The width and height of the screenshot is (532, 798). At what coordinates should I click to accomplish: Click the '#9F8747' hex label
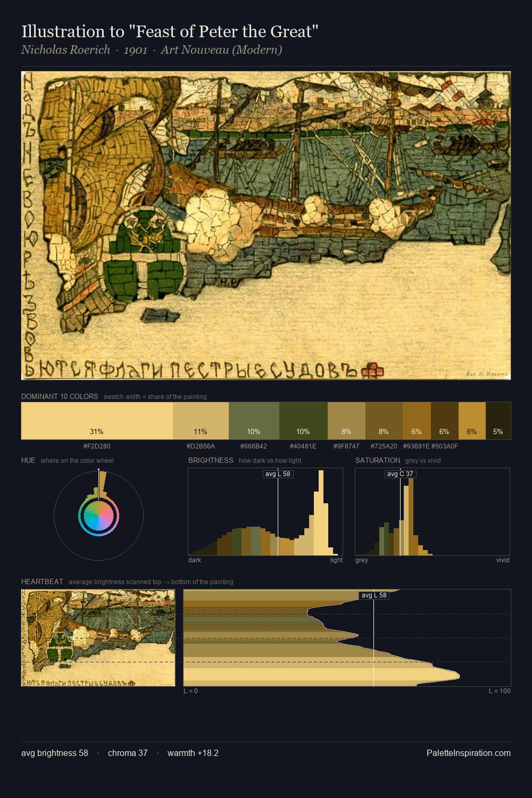coord(346,446)
